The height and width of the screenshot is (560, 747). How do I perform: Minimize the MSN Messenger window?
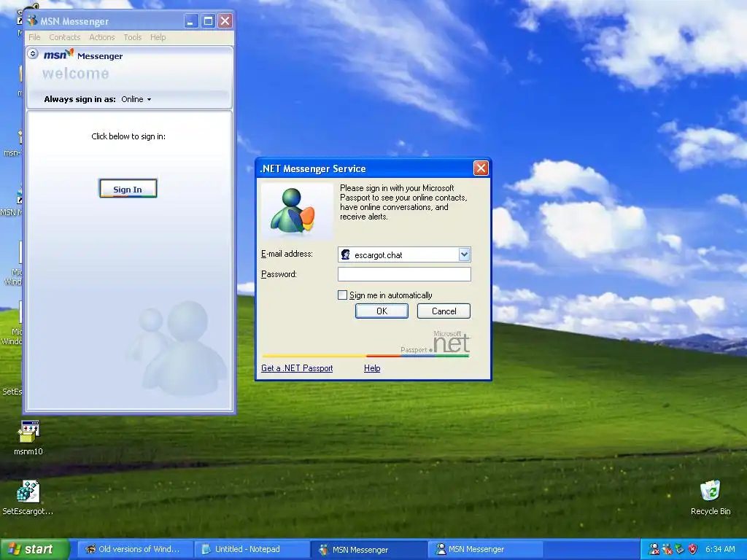191,20
